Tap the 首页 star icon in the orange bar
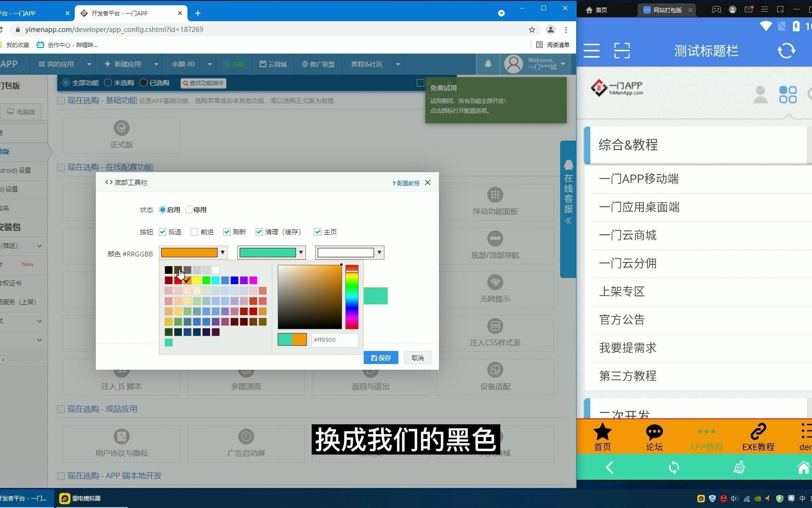Screen dimensions: 812x508 tap(602, 432)
